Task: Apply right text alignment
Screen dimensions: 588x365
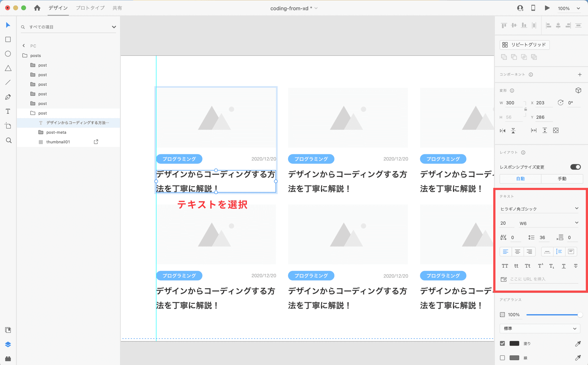Action: [529, 252]
